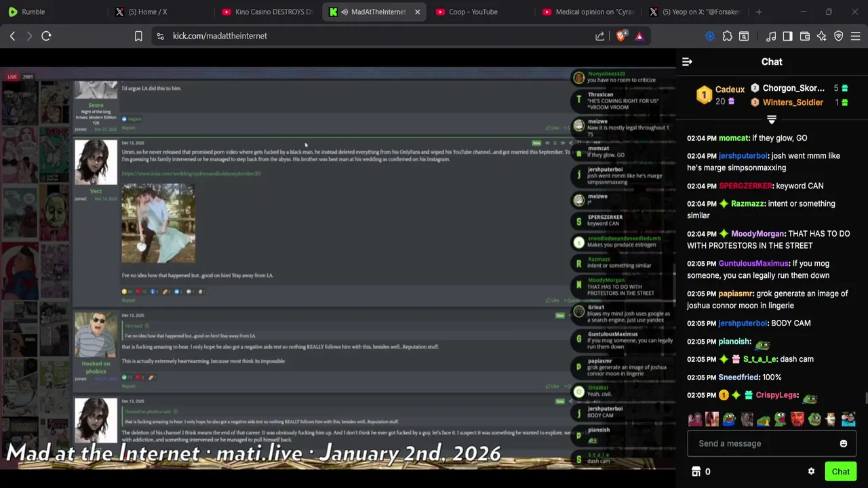Open the browser hamburger menu

[855, 36]
